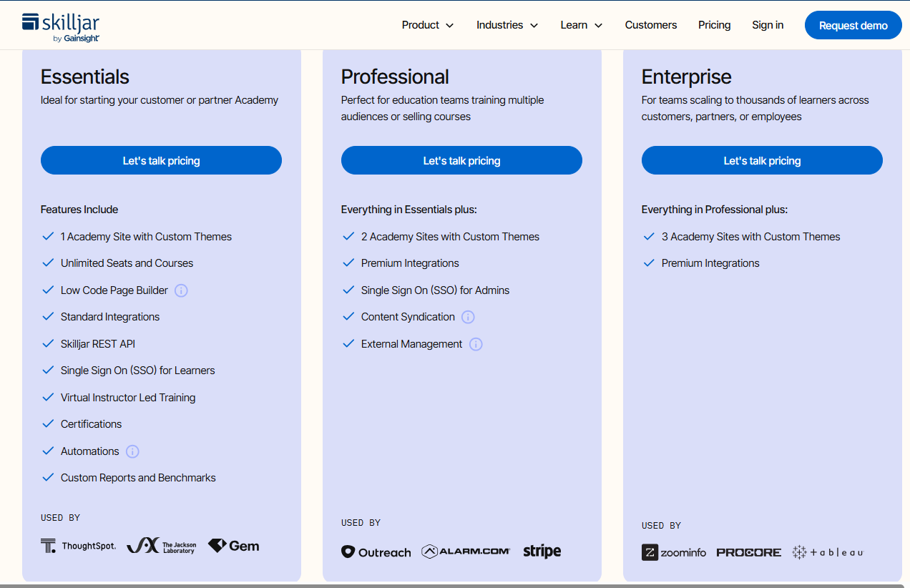Click Let's talk pricing under Essentials

coord(161,160)
